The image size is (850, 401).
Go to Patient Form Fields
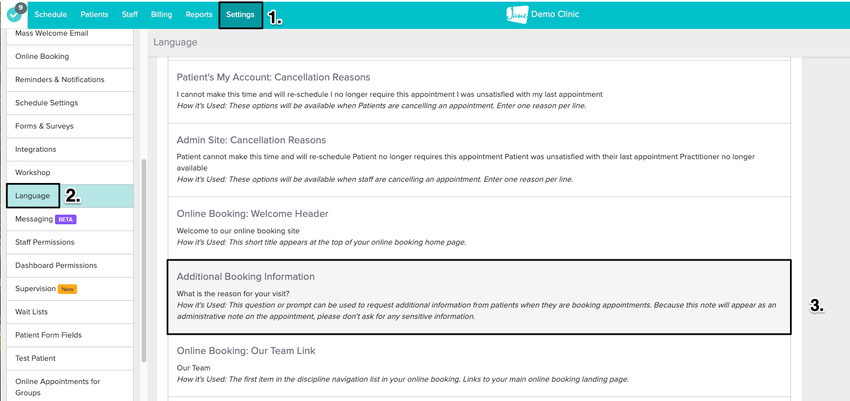[x=70, y=335]
